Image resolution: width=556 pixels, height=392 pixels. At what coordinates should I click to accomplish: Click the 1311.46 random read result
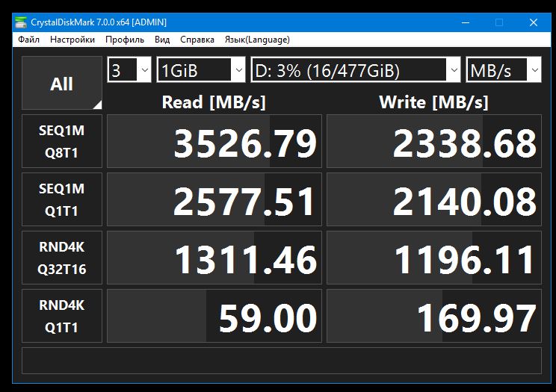point(214,258)
